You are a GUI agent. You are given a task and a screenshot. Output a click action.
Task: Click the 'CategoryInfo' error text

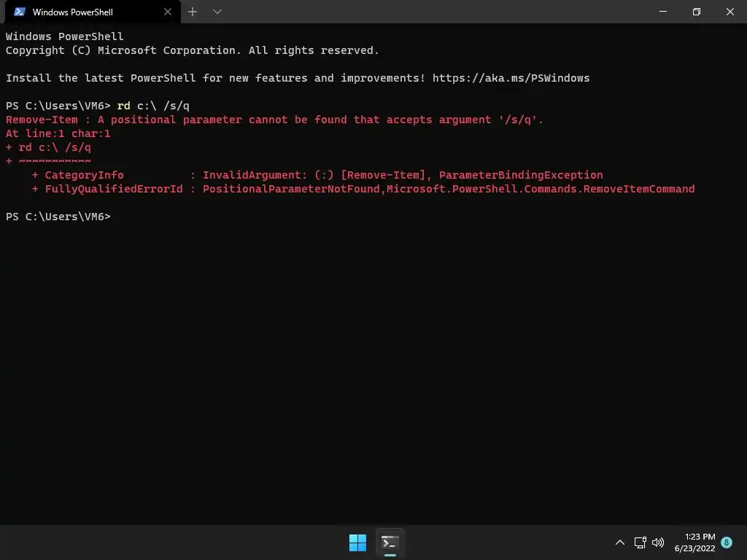(85, 175)
